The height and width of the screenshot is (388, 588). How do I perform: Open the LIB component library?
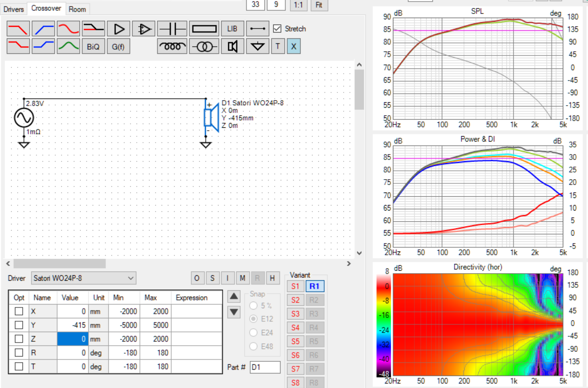click(x=232, y=29)
